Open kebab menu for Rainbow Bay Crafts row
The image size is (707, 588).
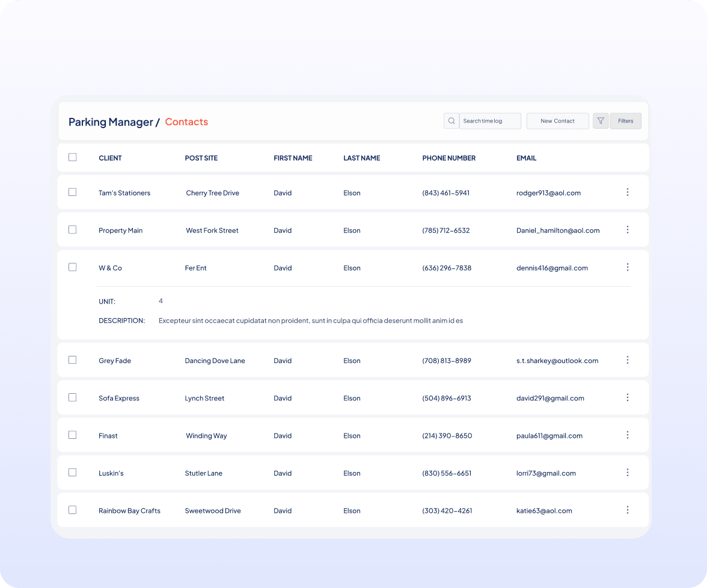point(627,510)
